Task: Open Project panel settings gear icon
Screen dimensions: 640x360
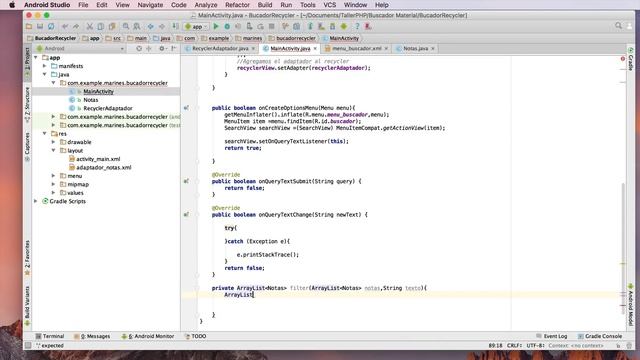Action: pos(162,49)
